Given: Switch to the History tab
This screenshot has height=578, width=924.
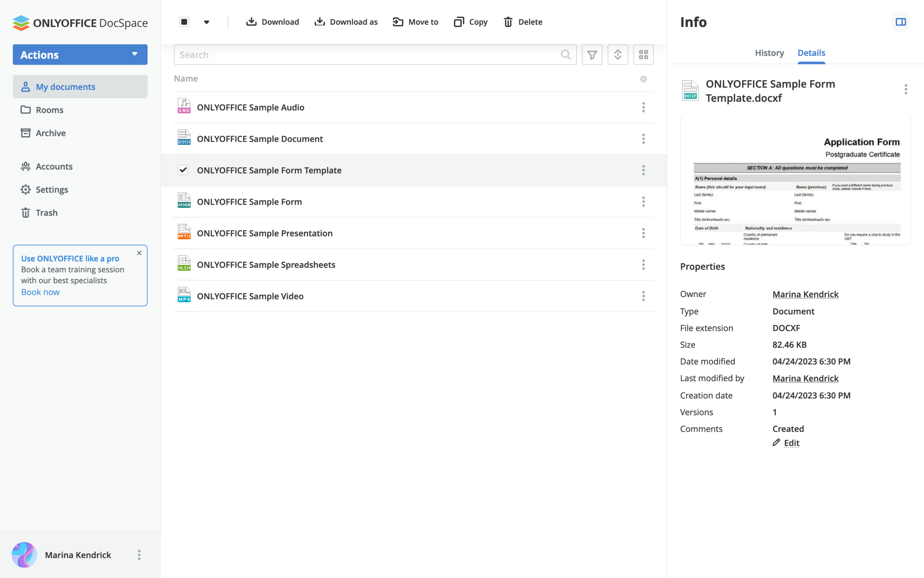Looking at the screenshot, I should (770, 53).
